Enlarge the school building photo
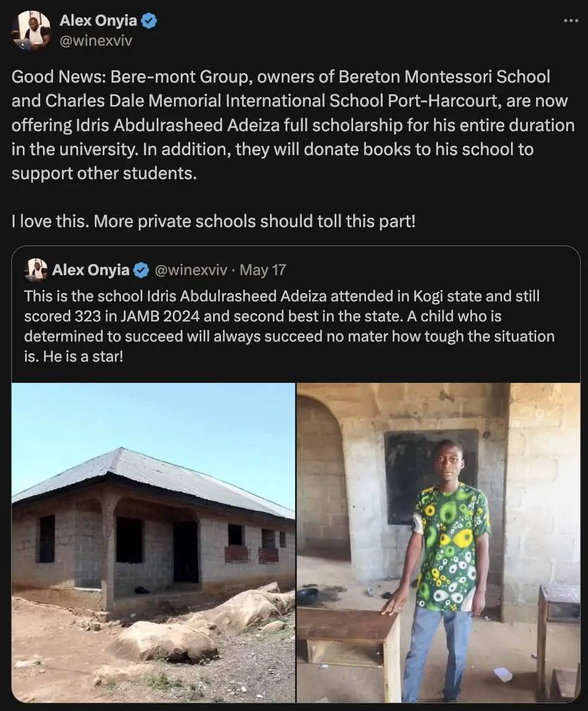 (153, 542)
